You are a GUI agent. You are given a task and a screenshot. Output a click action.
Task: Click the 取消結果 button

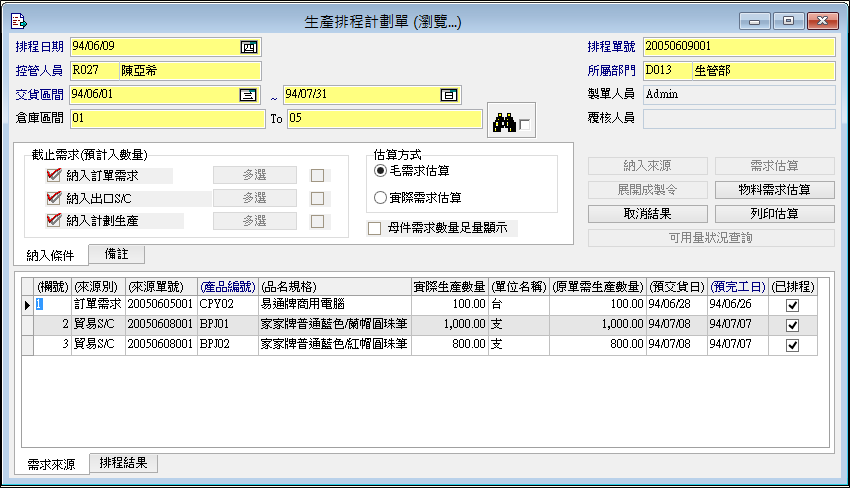click(x=648, y=214)
